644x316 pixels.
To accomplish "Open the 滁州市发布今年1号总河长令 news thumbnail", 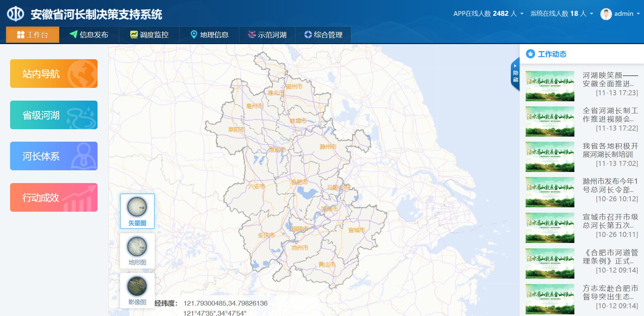I will [550, 192].
